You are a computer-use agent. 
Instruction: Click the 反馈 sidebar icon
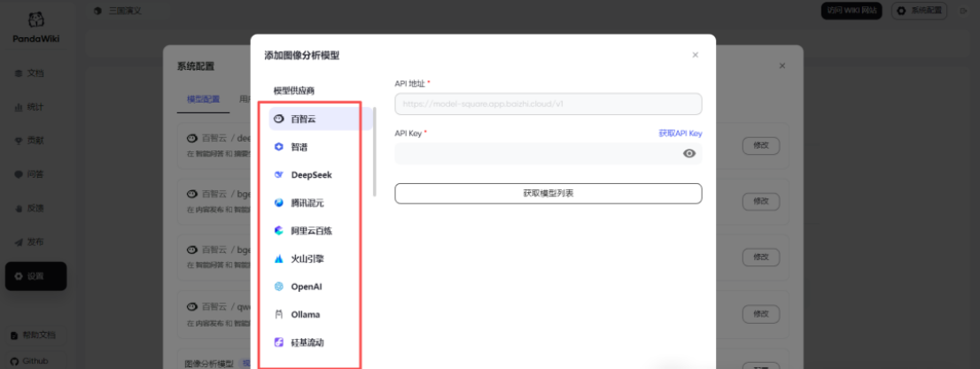click(x=18, y=209)
